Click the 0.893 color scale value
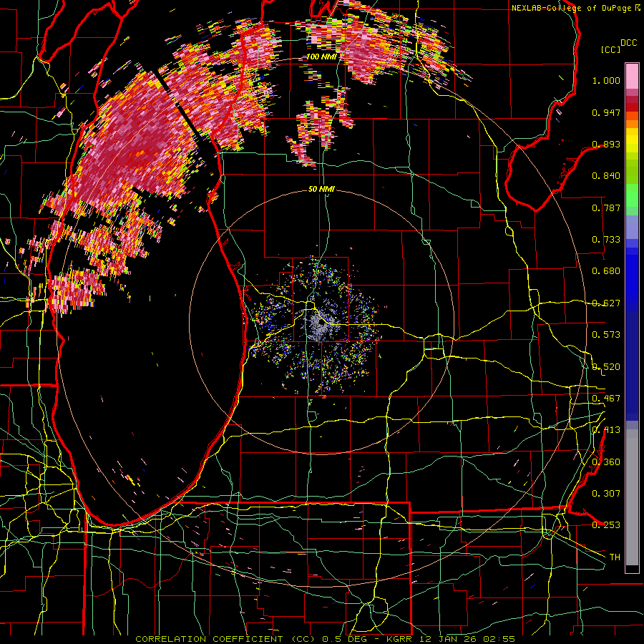The image size is (644, 644). point(606,144)
